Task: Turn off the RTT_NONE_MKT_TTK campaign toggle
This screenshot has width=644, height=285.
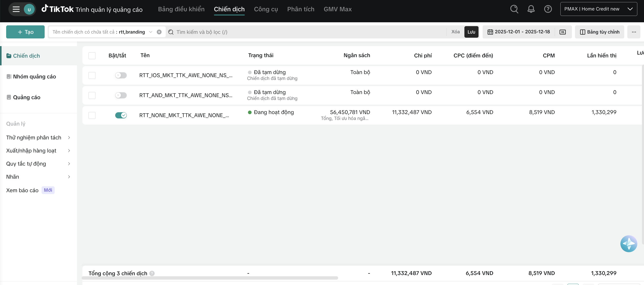Action: coord(121,115)
